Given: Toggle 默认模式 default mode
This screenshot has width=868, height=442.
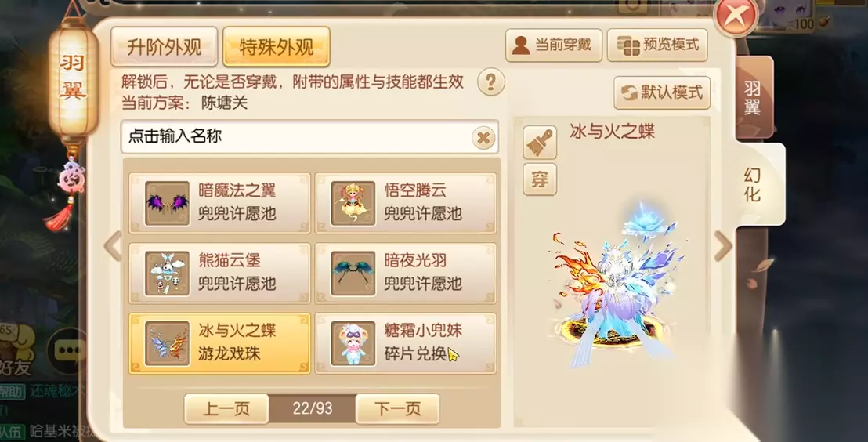Looking at the screenshot, I should point(662,92).
